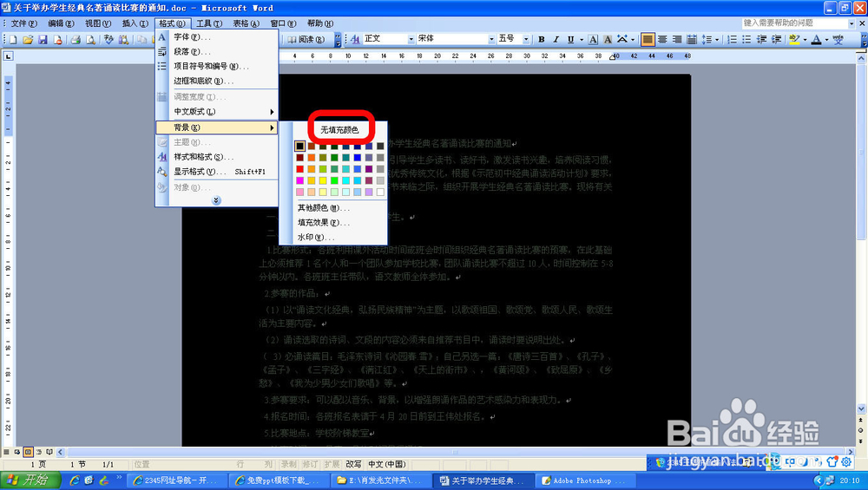868x490 pixels.
Task: Choose 边框和底纹 menu entry
Action: click(x=217, y=81)
